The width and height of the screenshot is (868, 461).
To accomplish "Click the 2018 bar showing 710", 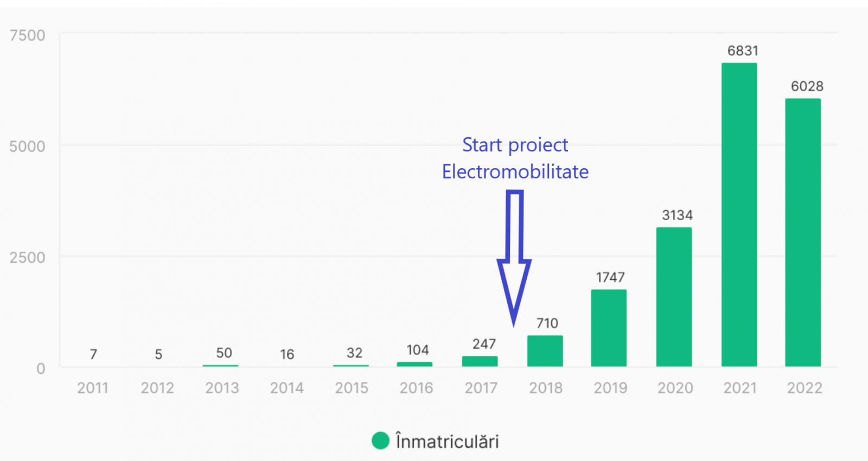I will (545, 351).
